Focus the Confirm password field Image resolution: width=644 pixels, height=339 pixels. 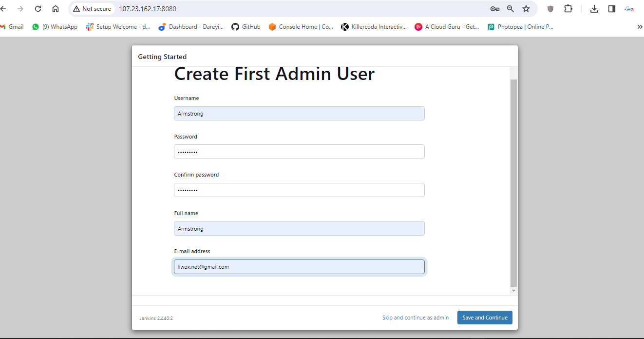[x=299, y=190]
